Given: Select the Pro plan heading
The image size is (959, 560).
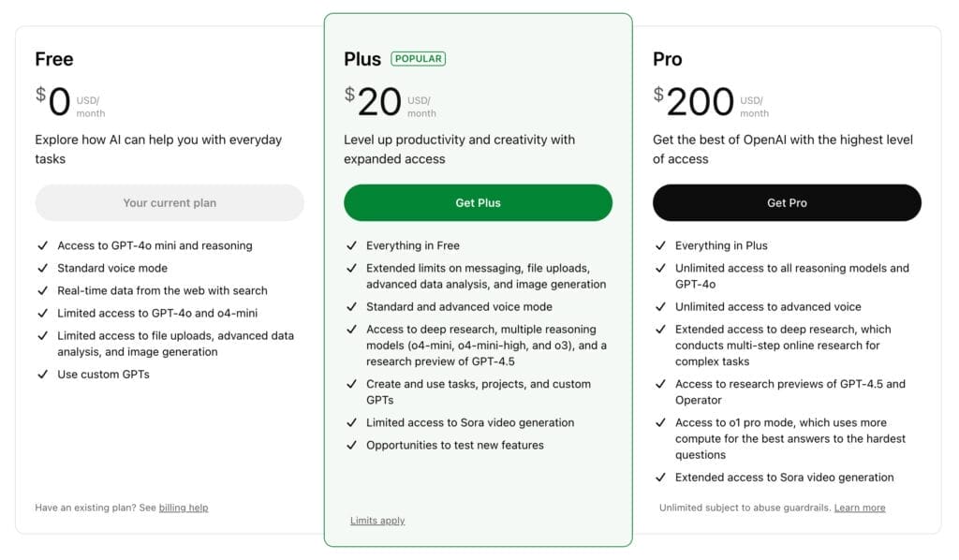Looking at the screenshot, I should [x=667, y=59].
